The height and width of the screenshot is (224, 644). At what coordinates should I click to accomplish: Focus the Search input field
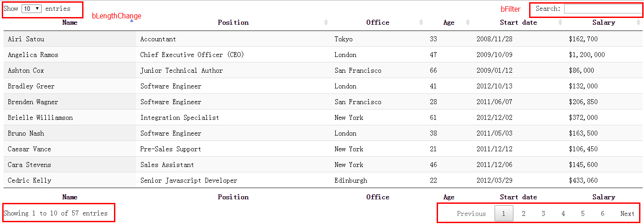tap(603, 9)
